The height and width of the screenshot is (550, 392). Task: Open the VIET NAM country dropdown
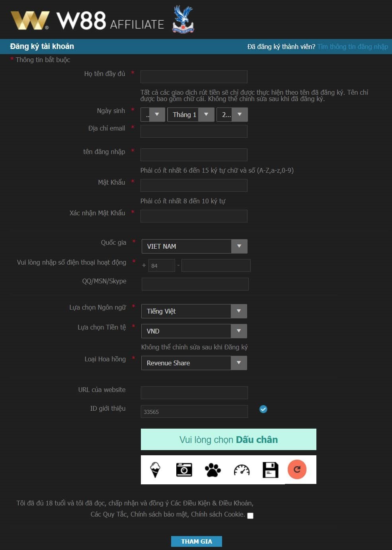[x=194, y=246]
